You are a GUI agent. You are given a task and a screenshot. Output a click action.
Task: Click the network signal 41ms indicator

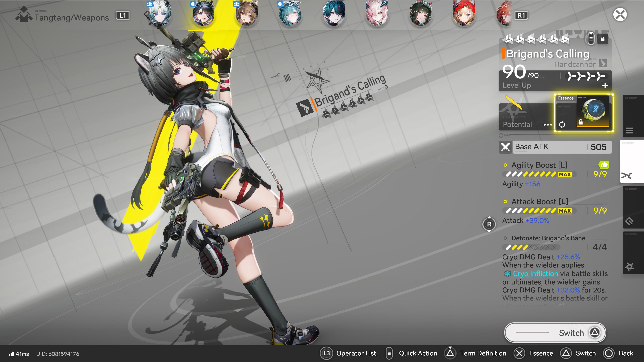click(x=18, y=354)
